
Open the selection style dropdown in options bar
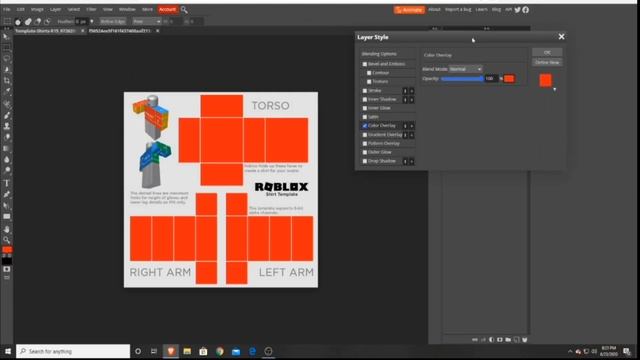pyautogui.click(x=147, y=21)
